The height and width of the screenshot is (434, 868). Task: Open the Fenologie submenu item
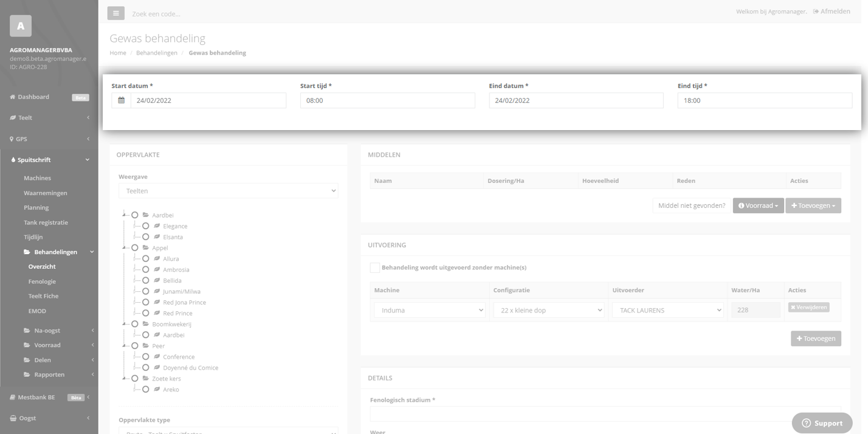coord(42,281)
